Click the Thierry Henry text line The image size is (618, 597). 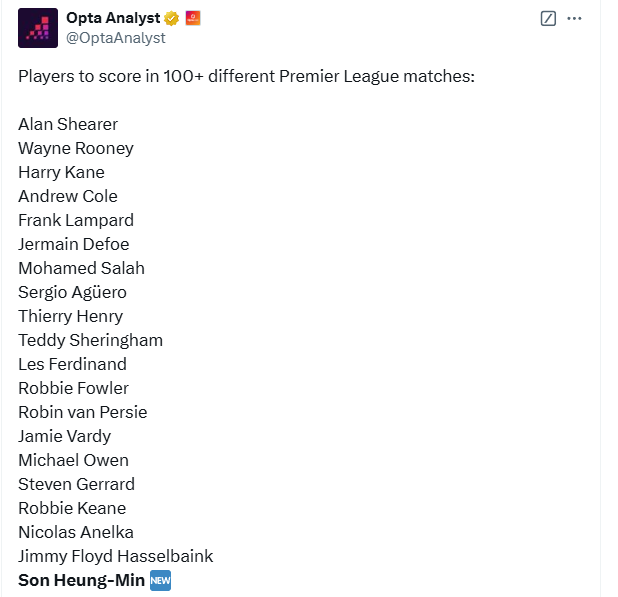click(x=70, y=316)
